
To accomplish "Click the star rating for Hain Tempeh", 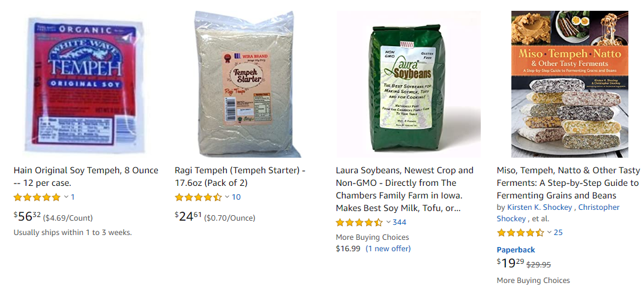I will (37, 197).
